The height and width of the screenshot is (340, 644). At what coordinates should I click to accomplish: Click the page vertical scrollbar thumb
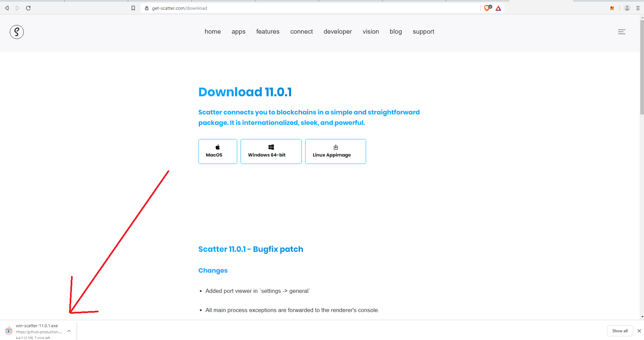point(642,67)
